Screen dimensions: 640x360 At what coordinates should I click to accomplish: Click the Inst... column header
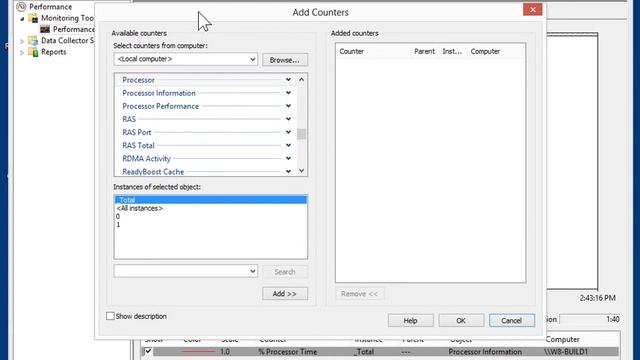[452, 51]
